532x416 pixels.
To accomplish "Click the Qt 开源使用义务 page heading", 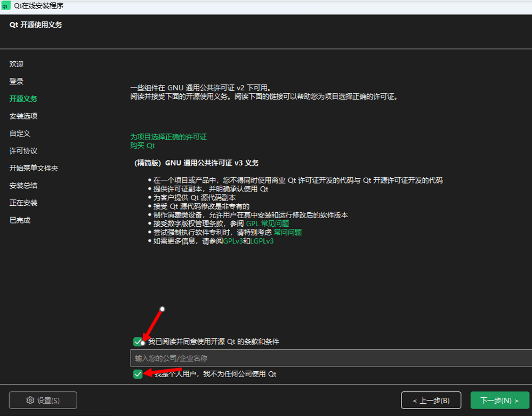I will click(36, 25).
